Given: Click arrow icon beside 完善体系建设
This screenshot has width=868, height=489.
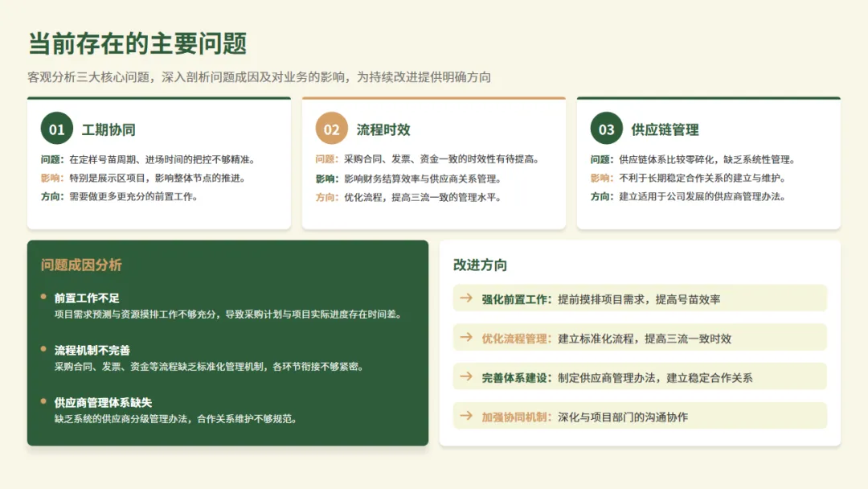Looking at the screenshot, I should [466, 376].
